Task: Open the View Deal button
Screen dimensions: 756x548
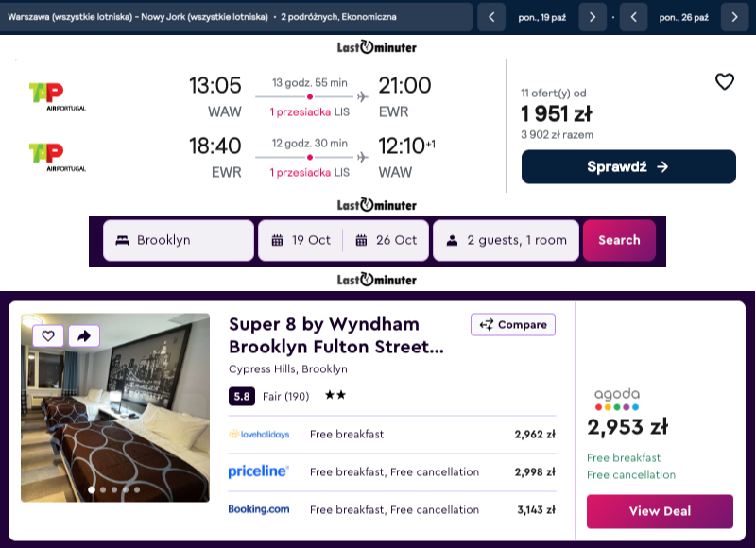Action: point(660,511)
